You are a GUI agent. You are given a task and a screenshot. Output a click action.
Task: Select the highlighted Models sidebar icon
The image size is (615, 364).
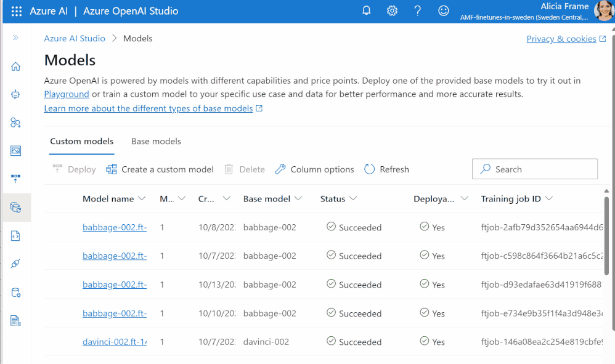[x=16, y=207]
